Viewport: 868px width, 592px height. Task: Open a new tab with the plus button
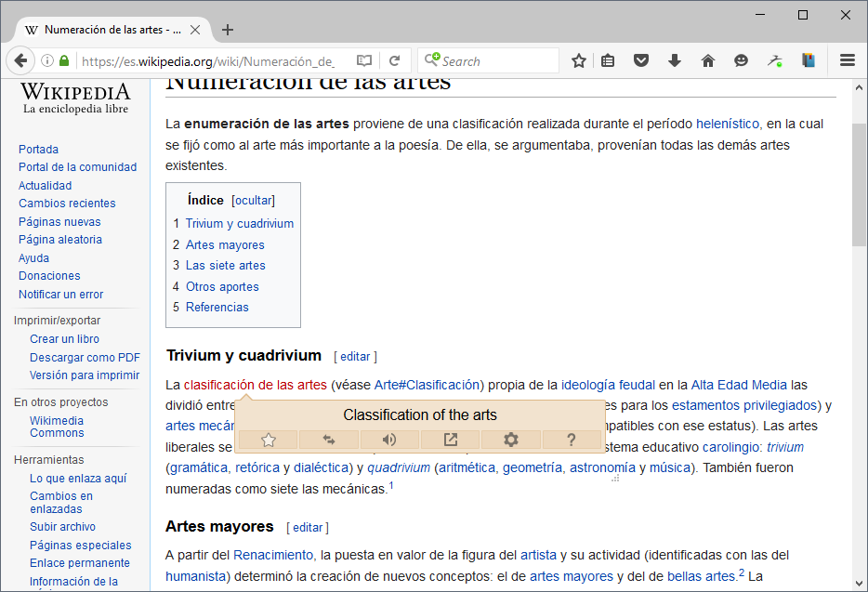(x=228, y=30)
